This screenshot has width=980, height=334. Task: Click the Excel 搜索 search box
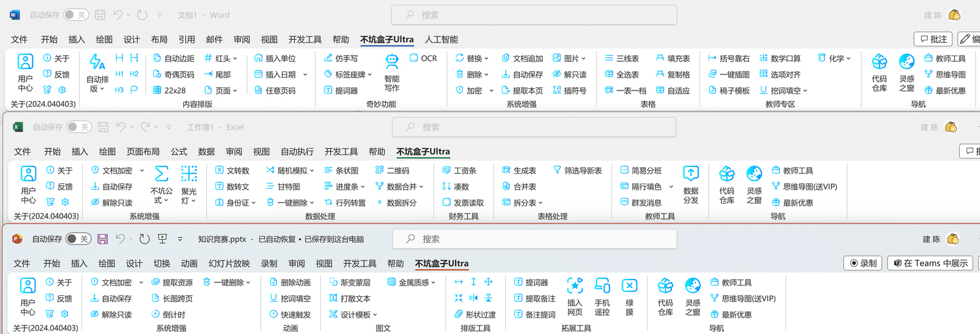pyautogui.click(x=534, y=127)
